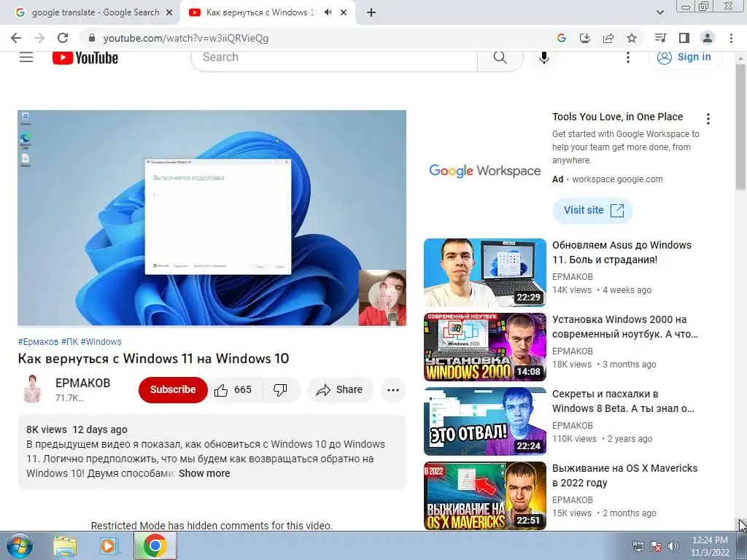The image size is (747, 560).
Task: Click the network tray icon
Action: tap(638, 546)
